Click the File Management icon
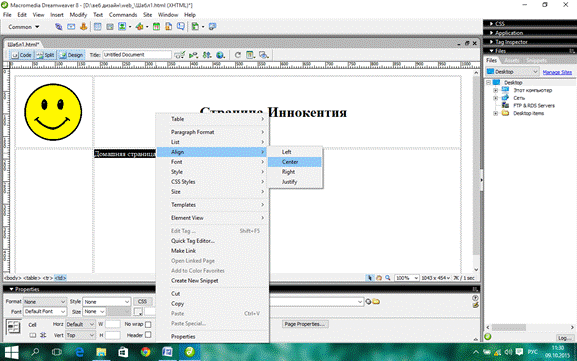 tap(207, 55)
